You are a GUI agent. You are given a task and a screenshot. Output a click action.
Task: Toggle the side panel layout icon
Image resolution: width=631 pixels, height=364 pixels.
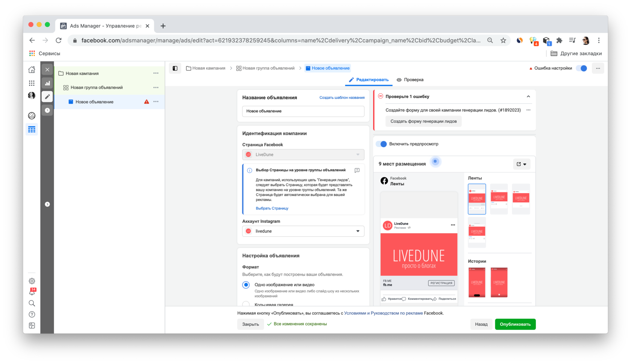coord(175,68)
